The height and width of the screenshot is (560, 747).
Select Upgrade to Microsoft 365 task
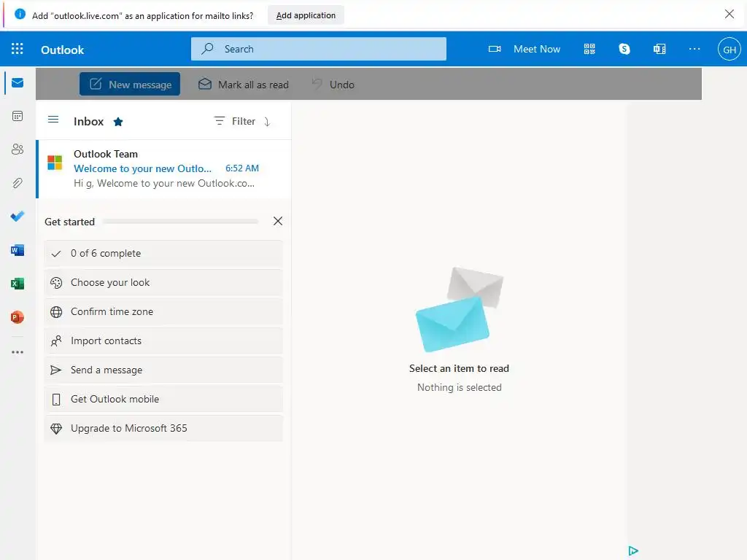163,429
